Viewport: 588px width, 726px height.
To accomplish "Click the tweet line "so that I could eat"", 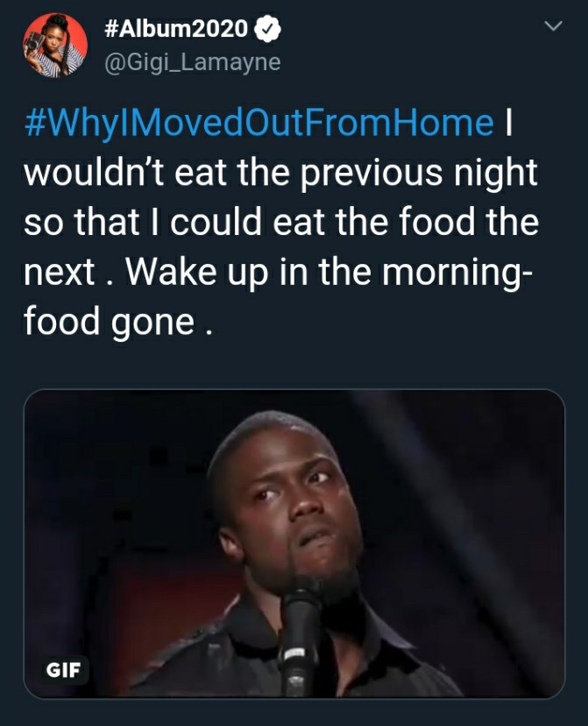I will point(281,222).
